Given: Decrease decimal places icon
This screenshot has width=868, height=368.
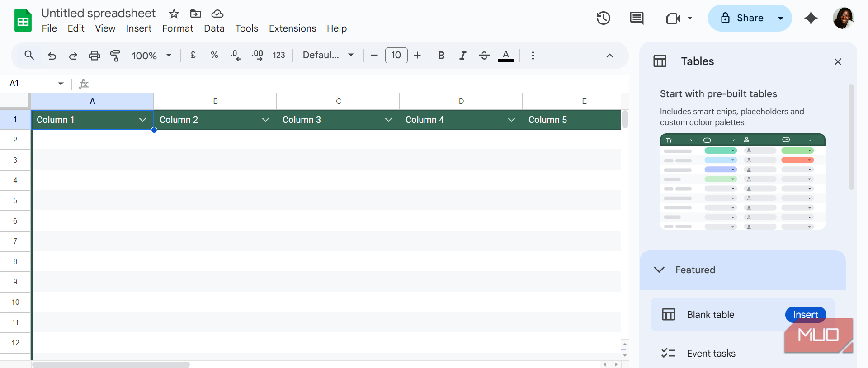Looking at the screenshot, I should 236,56.
